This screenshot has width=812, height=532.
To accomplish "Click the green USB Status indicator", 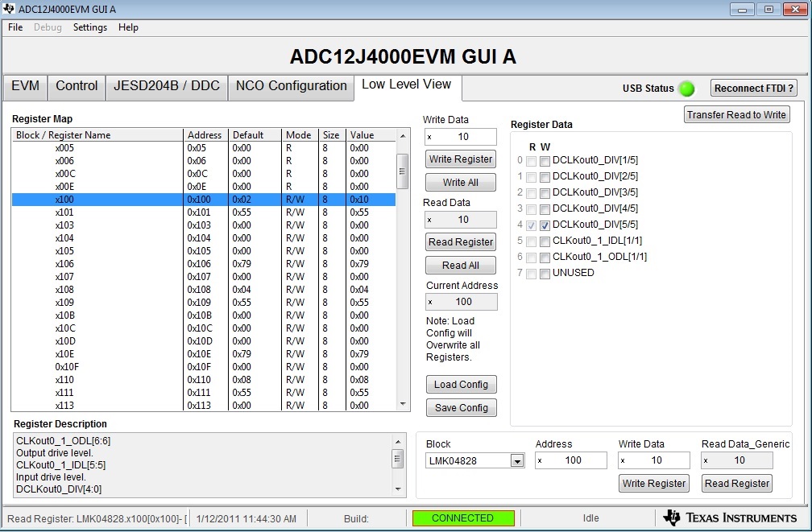I will 686,89.
